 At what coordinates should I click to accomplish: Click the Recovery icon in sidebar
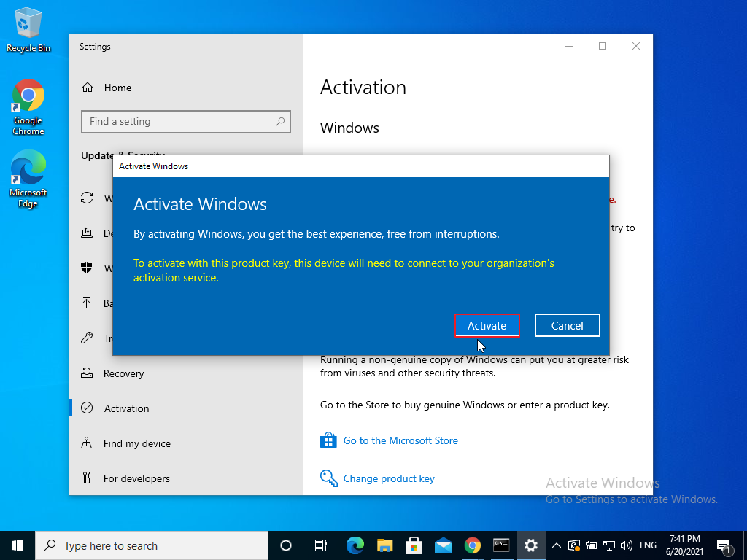click(87, 373)
